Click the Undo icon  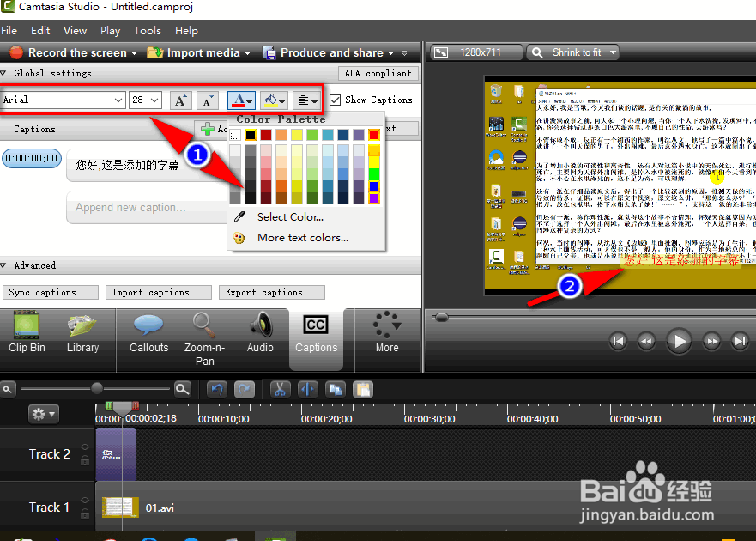click(x=217, y=389)
